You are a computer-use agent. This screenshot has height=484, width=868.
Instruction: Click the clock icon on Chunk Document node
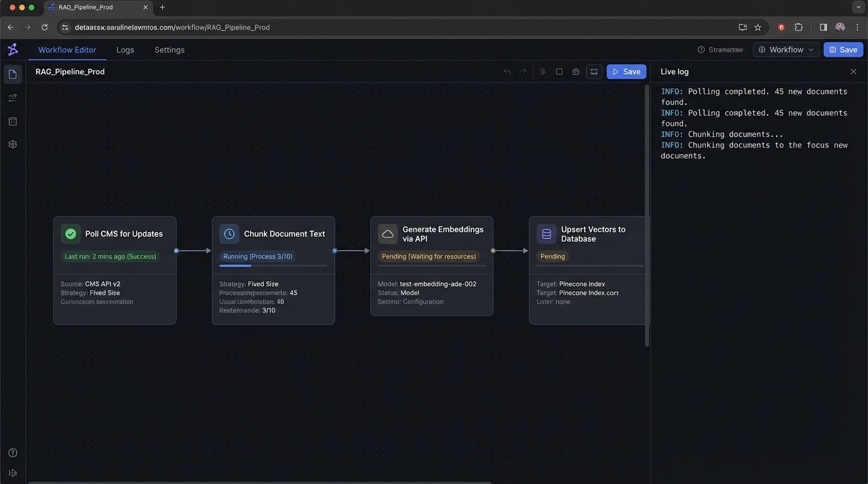click(x=229, y=234)
